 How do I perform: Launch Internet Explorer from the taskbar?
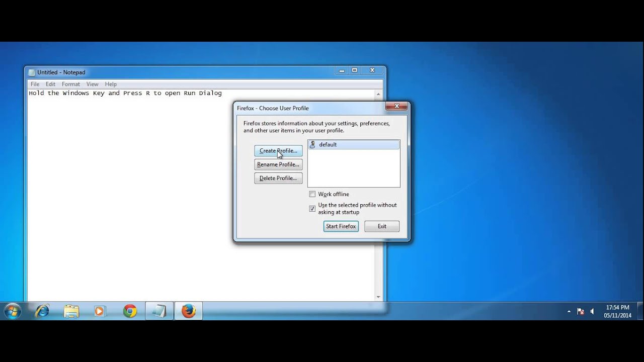[42, 311]
